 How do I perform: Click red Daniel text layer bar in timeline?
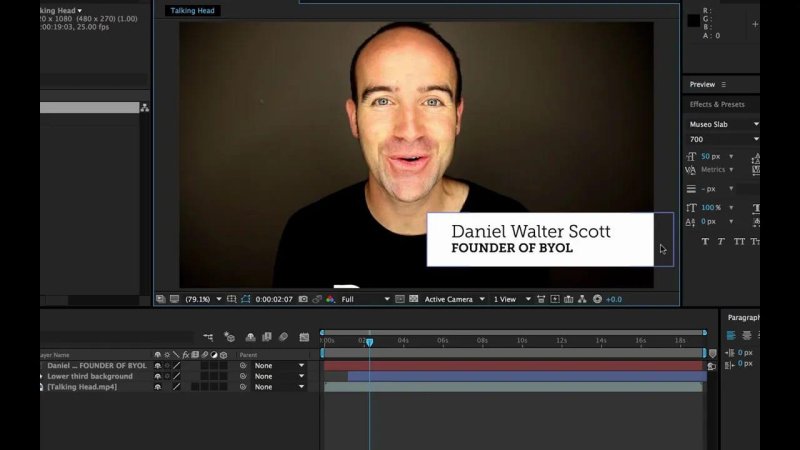tap(513, 365)
